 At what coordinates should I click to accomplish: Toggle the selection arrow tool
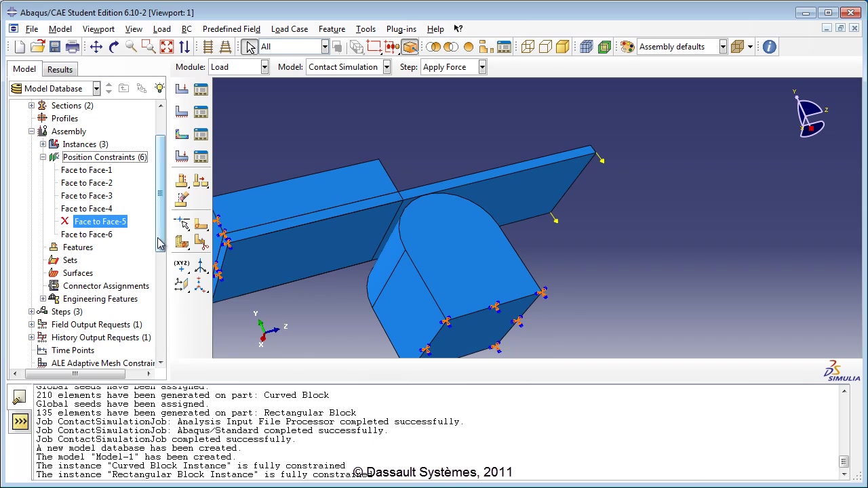[x=251, y=47]
